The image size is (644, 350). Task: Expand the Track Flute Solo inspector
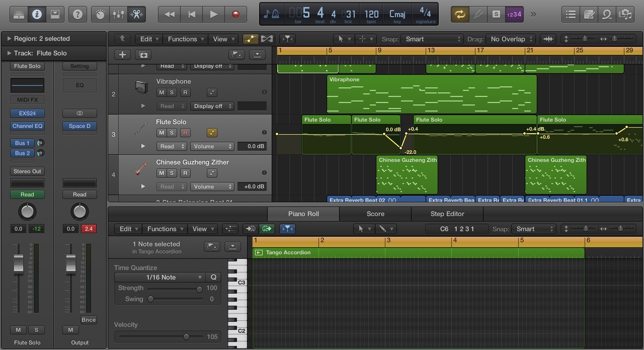9,53
